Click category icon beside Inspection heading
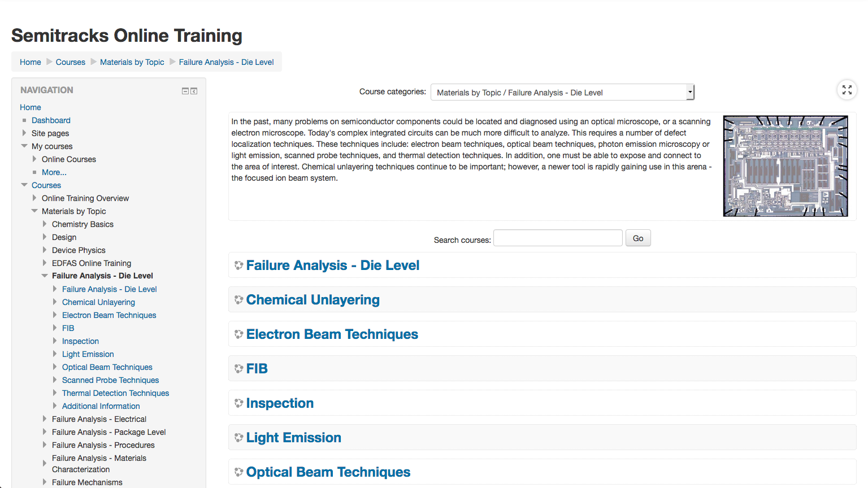Screen dimensions: 868x488 pyautogui.click(x=238, y=403)
